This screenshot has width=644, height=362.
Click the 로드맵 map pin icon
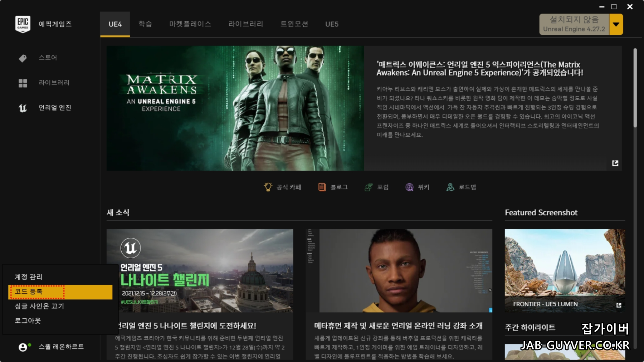(450, 187)
